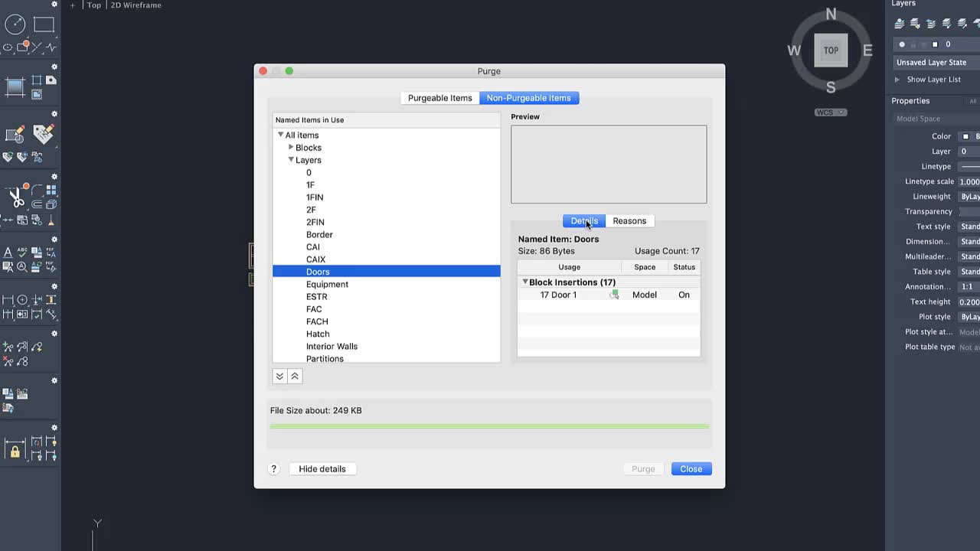The image size is (980, 551).
Task: Collapse the Block Insertions group
Action: pos(524,282)
